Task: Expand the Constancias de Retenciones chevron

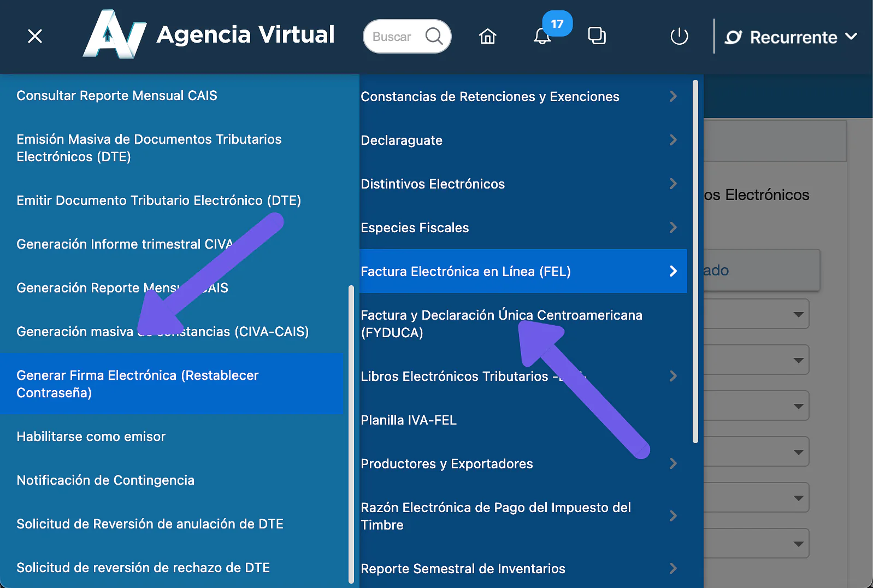Action: tap(673, 96)
